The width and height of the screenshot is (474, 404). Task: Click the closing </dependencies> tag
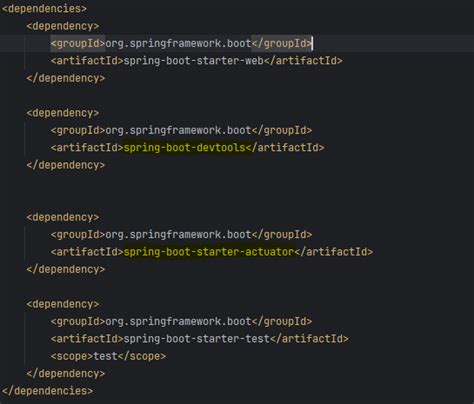coord(48,391)
